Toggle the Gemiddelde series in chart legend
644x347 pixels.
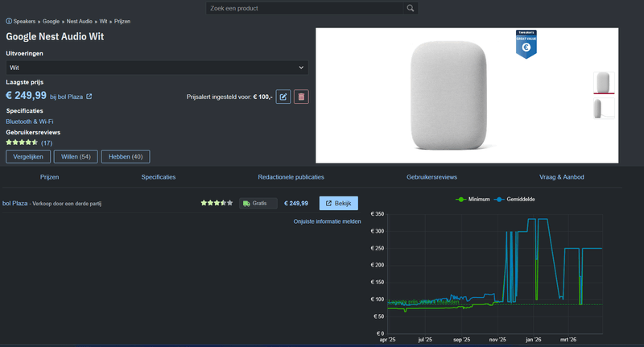(x=514, y=199)
